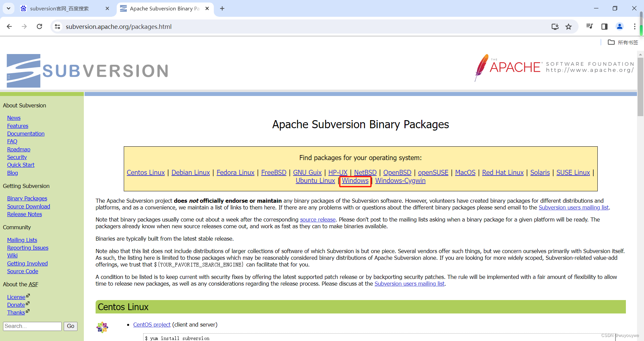Open Documentation in the sidebar
This screenshot has height=341, width=644.
click(x=26, y=134)
